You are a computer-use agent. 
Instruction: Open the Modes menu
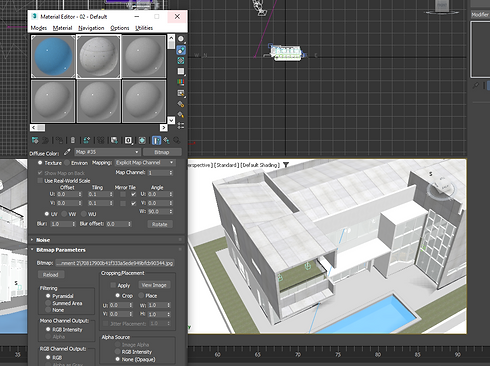(39, 28)
